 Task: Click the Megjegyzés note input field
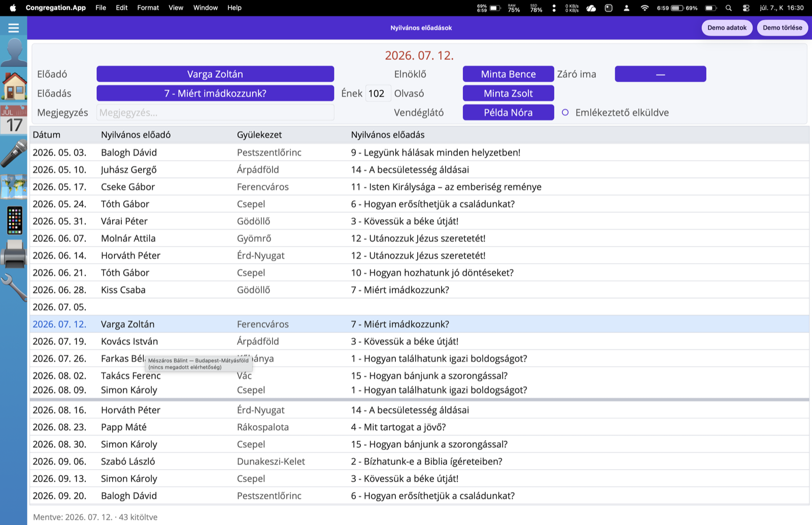(x=215, y=113)
